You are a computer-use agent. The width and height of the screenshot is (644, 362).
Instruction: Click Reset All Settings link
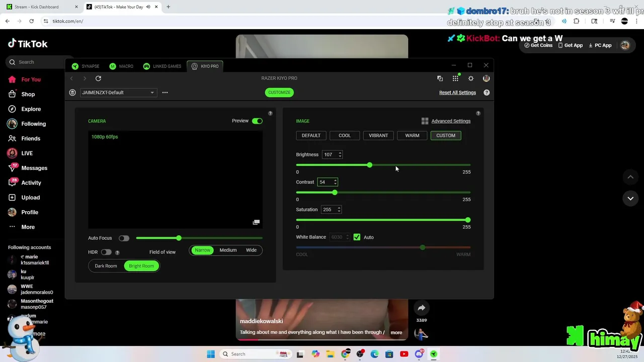457,93
